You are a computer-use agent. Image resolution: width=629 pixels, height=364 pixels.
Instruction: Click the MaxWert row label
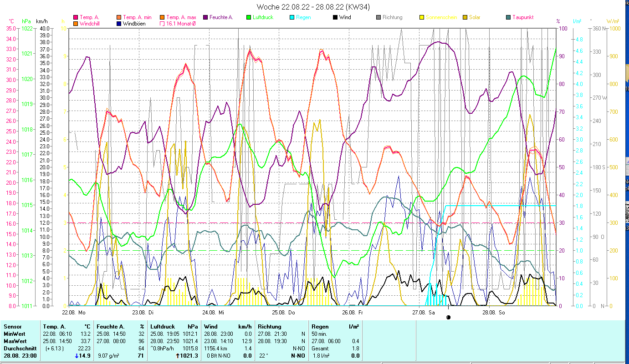[x=15, y=341]
